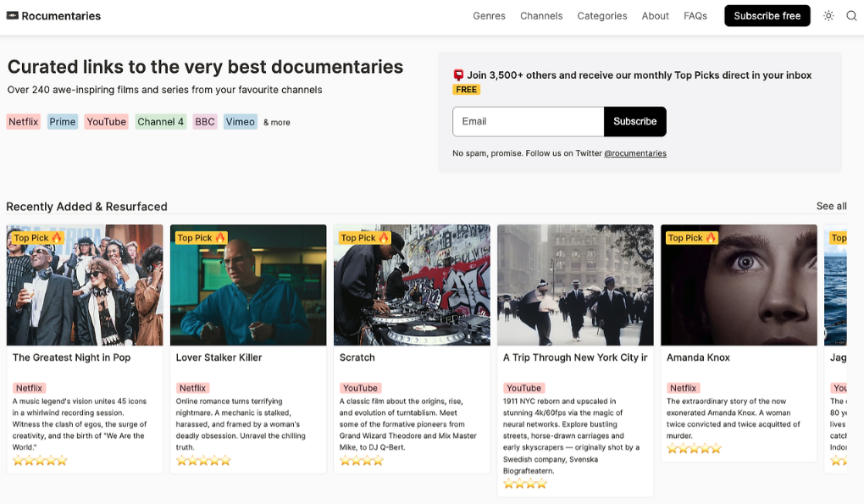Viewport: 864px width, 504px height.
Task: Click description starting 'Online romance turns terrifying'
Action: pyautogui.click(x=241, y=424)
